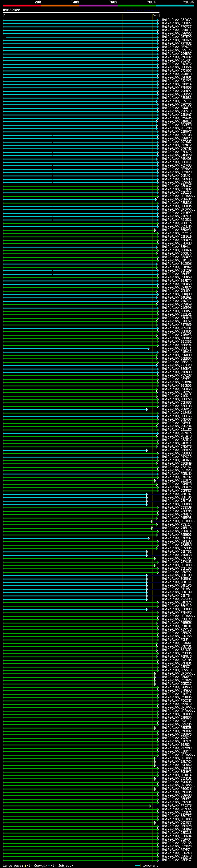
Task: Click the query end position 522
Action: [x=155, y=15]
